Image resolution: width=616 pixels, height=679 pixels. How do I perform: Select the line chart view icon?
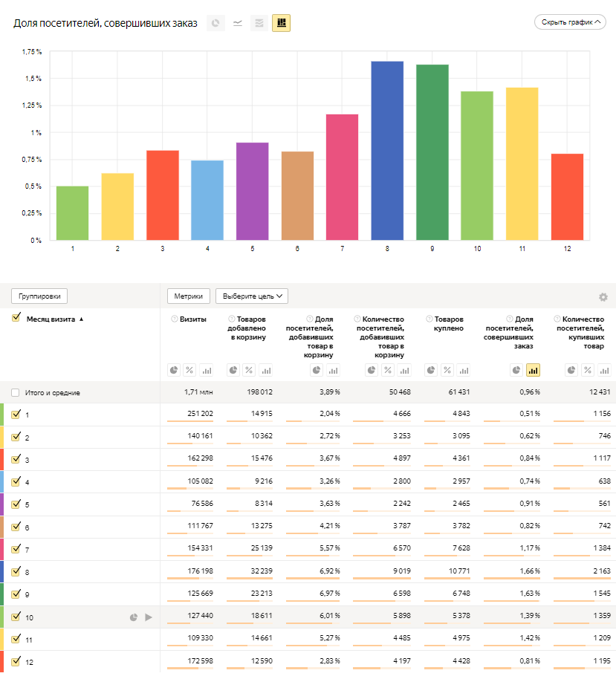(237, 23)
